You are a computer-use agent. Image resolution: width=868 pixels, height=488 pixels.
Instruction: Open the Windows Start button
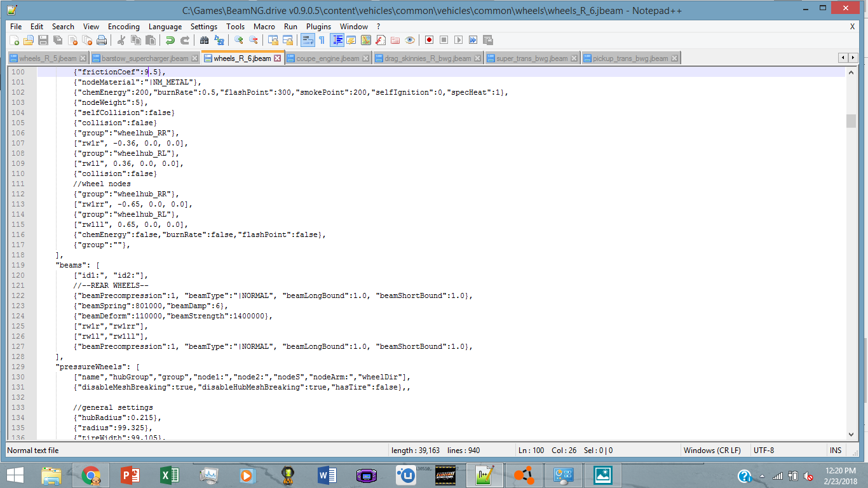click(15, 475)
